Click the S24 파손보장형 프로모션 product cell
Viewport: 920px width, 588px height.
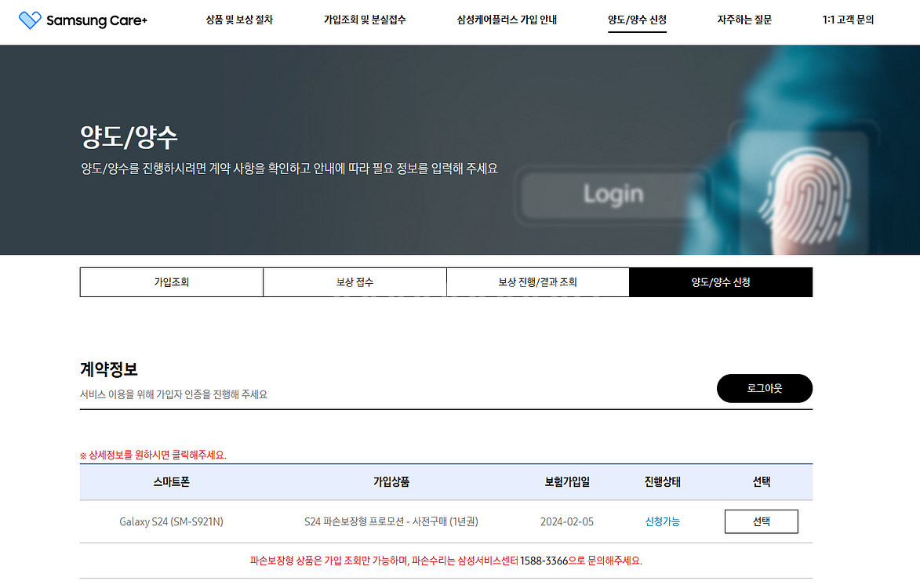click(391, 522)
